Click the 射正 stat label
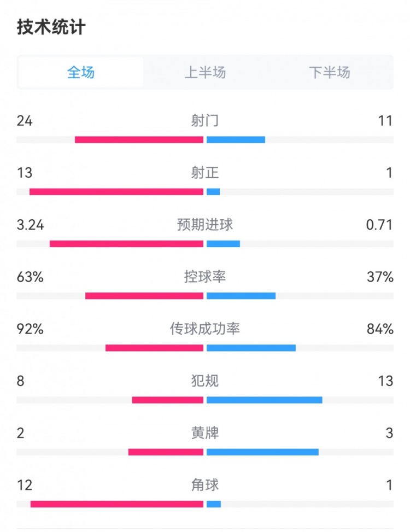Image resolution: width=410 pixels, height=532 pixels. click(x=205, y=173)
